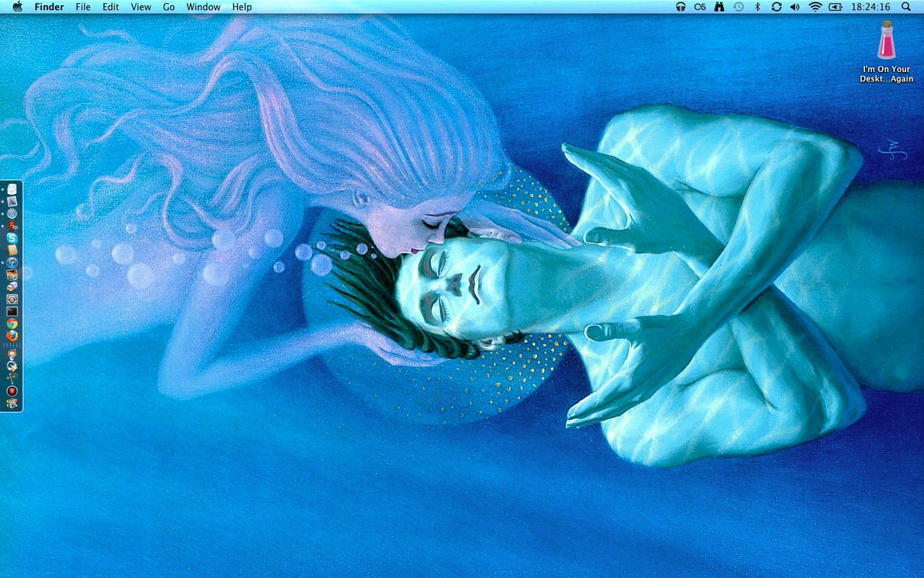
Task: Open the Help menu
Action: tap(242, 7)
